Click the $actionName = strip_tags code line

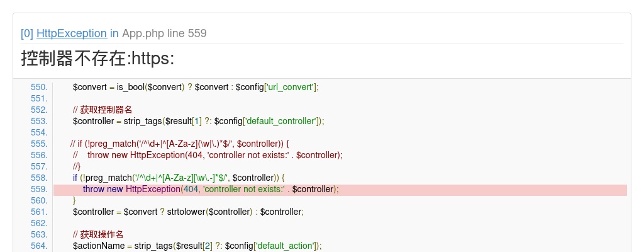point(197,246)
